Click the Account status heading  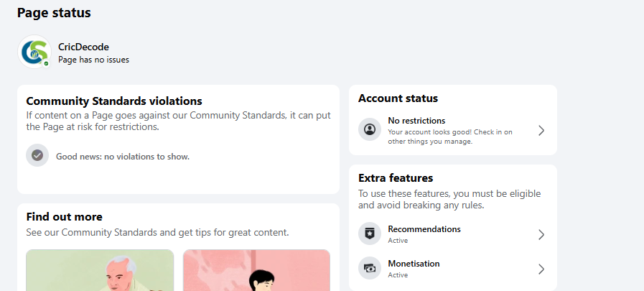(398, 98)
